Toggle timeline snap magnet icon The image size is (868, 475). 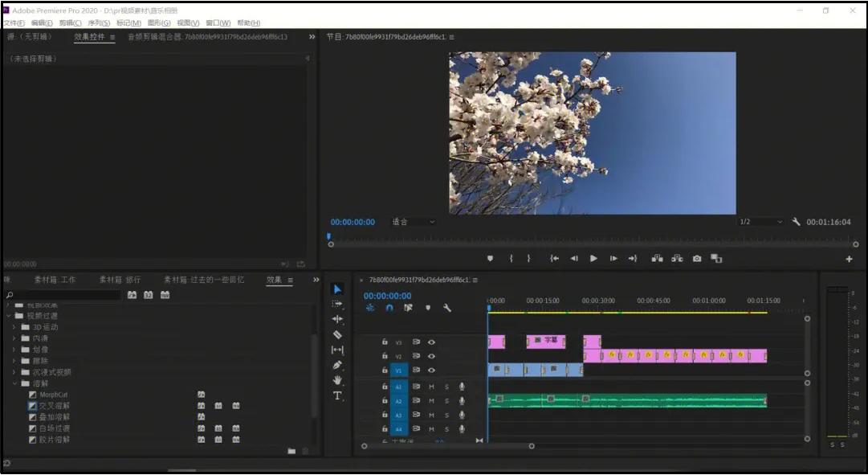click(x=389, y=308)
